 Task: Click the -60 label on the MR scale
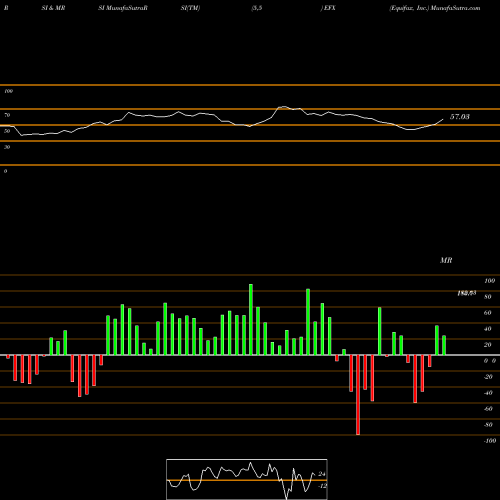coord(488,409)
